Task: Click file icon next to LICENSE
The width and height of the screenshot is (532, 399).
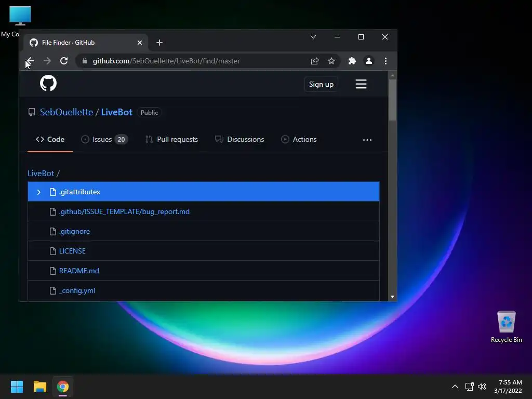Action: click(x=53, y=251)
